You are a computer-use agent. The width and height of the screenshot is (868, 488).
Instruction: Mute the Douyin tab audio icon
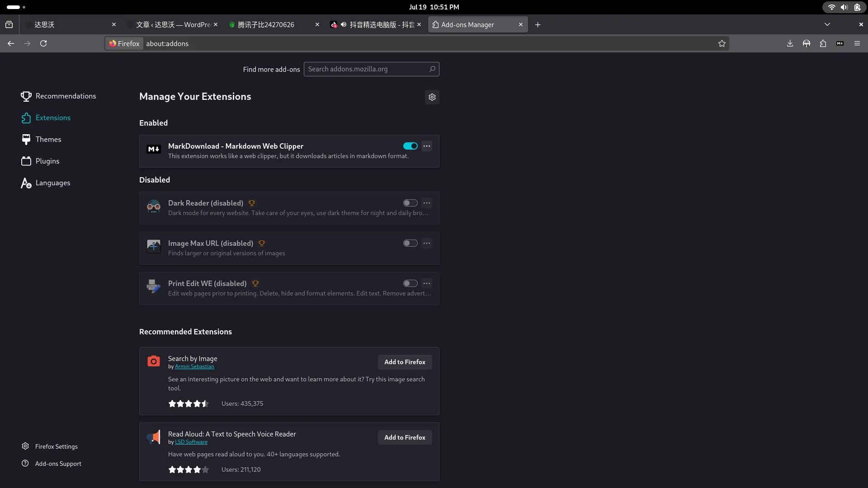(x=344, y=25)
